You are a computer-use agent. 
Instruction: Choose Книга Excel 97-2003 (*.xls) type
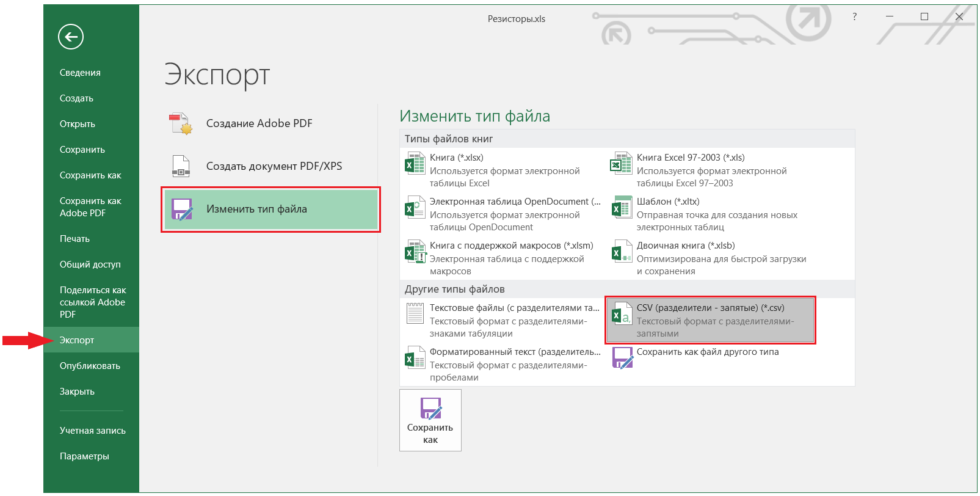pos(711,170)
